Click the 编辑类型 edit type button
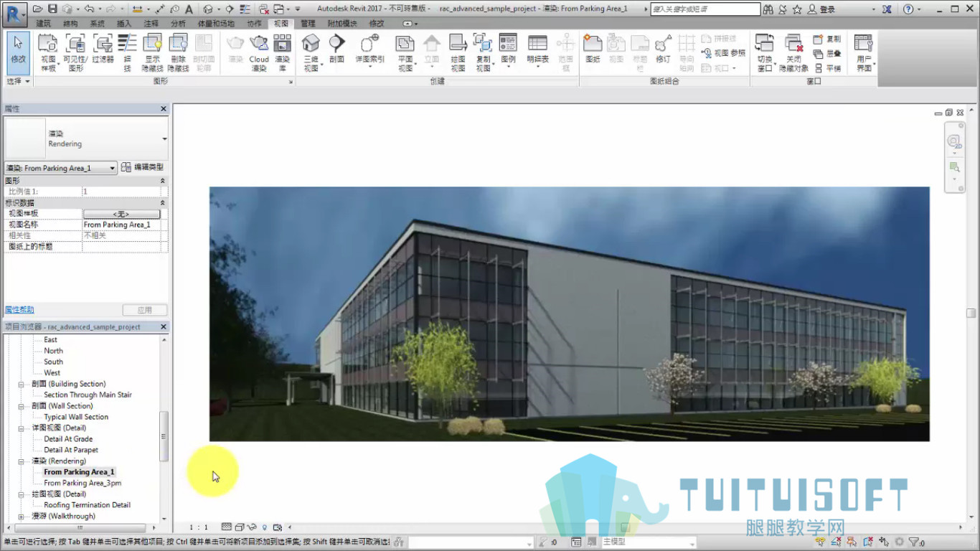The height and width of the screenshot is (551, 980). [142, 167]
